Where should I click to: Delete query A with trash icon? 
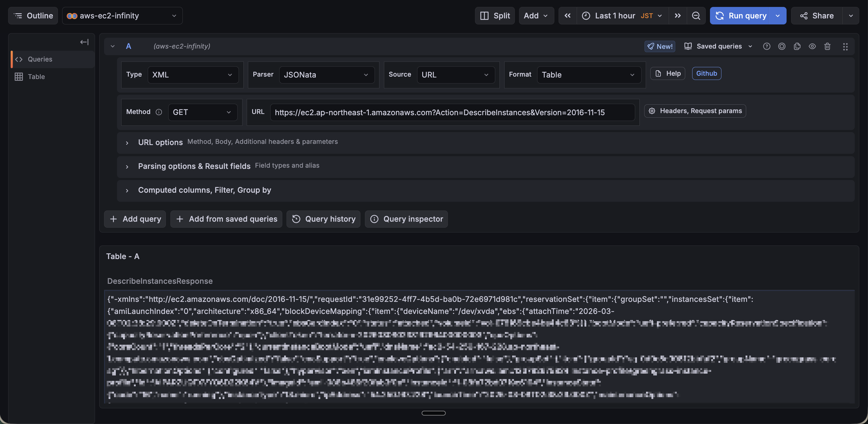(827, 46)
